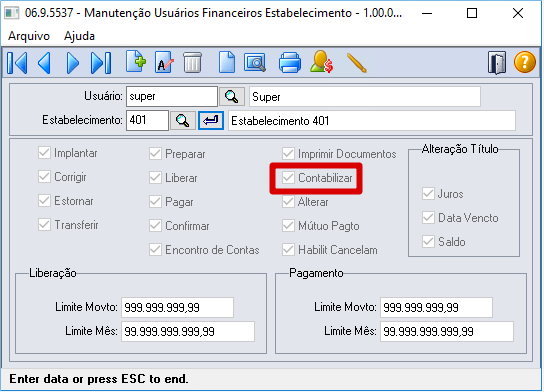The height and width of the screenshot is (392, 544).
Task: Toggle the Implantar checkbox
Action: point(44,153)
